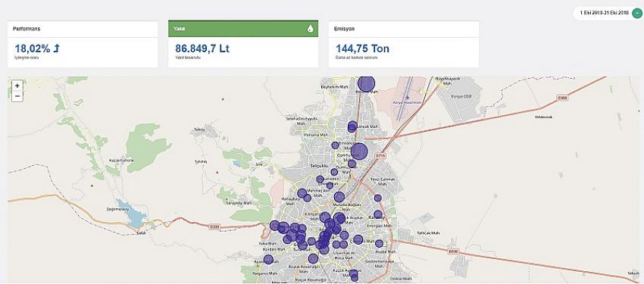The width and height of the screenshot is (644, 284).
Task: Click the 144,75 Ton emission value
Action: [x=362, y=48]
